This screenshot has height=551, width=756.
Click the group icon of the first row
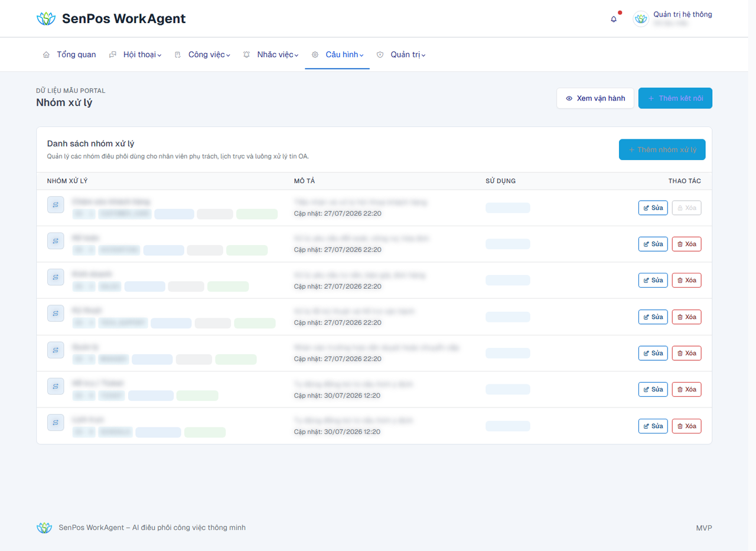coord(56,204)
